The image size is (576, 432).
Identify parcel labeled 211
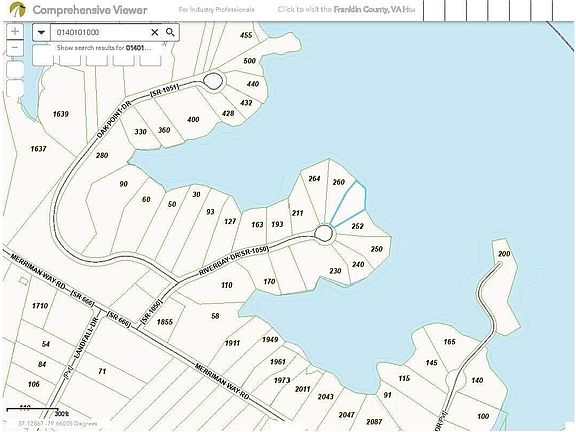coord(297,213)
